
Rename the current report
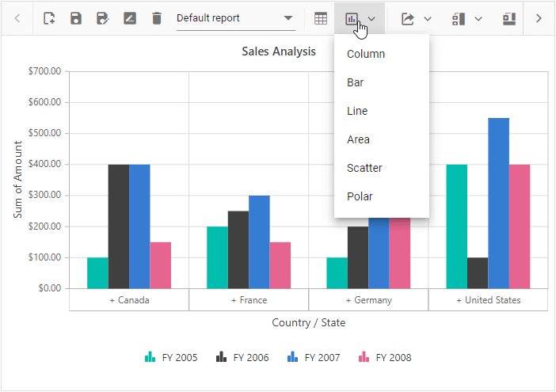pos(130,18)
